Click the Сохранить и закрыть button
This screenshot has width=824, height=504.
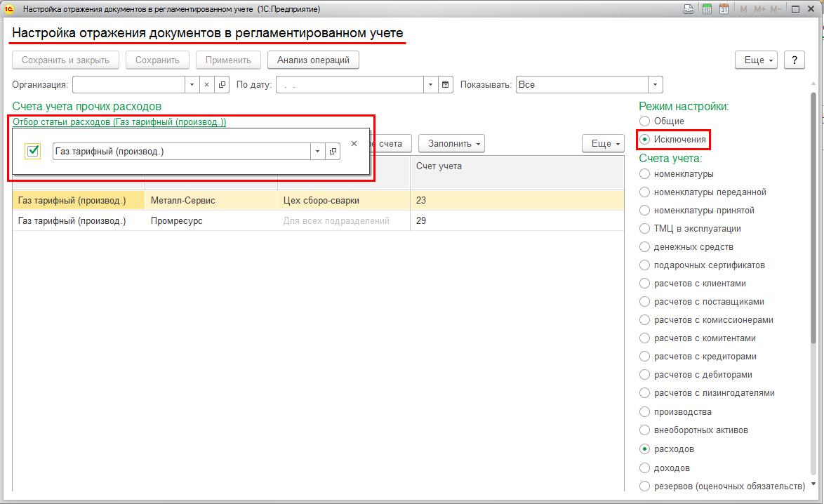pyautogui.click(x=66, y=60)
